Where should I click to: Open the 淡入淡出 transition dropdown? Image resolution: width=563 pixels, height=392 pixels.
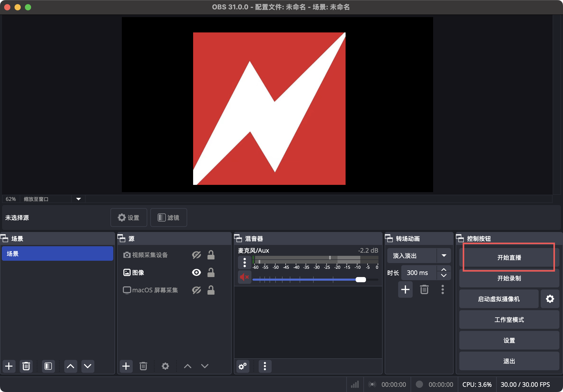444,256
